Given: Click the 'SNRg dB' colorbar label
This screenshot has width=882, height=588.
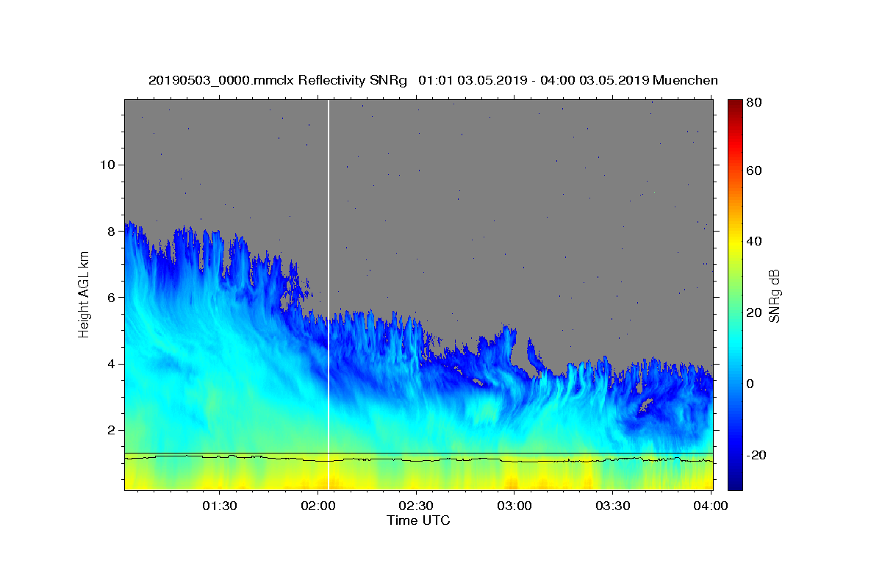Looking at the screenshot, I should click(x=774, y=295).
